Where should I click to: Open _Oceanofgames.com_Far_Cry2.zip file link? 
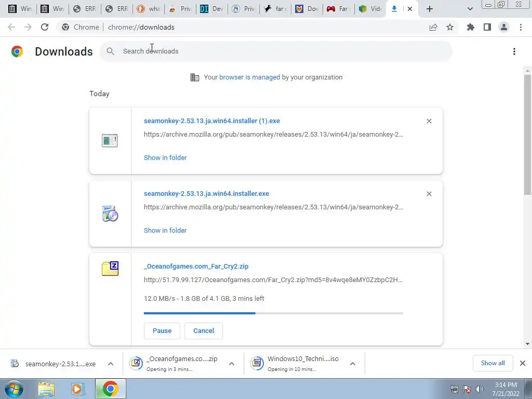pyautogui.click(x=196, y=267)
